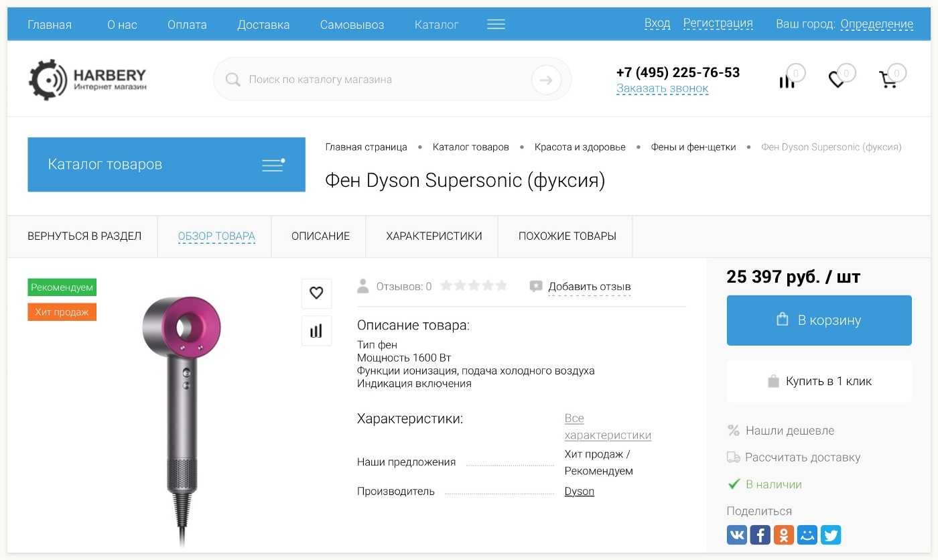Share product on Facebook
938x560 pixels.
coord(760,535)
